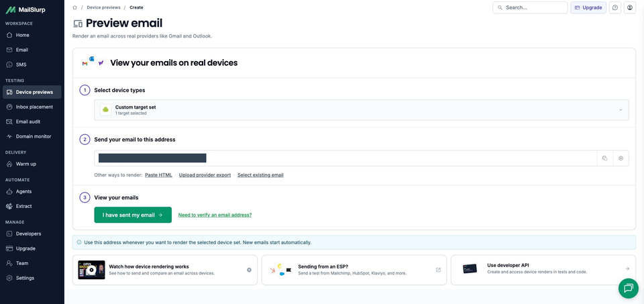Click the MailSlurp logo
The height and width of the screenshot is (304, 644).
[x=25, y=10]
